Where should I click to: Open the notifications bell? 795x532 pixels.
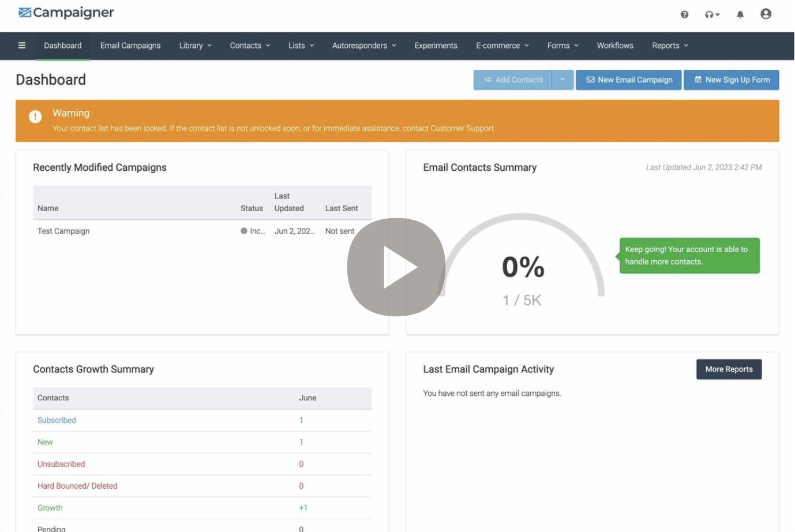pos(740,14)
